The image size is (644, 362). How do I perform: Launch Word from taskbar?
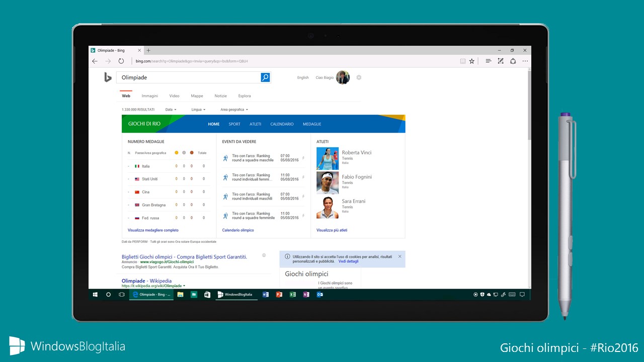tap(266, 295)
